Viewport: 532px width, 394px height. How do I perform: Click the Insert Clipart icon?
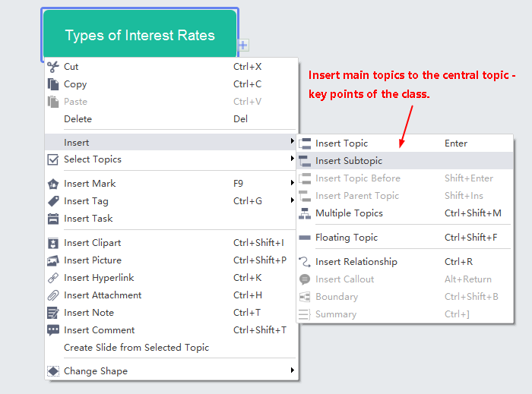(53, 243)
